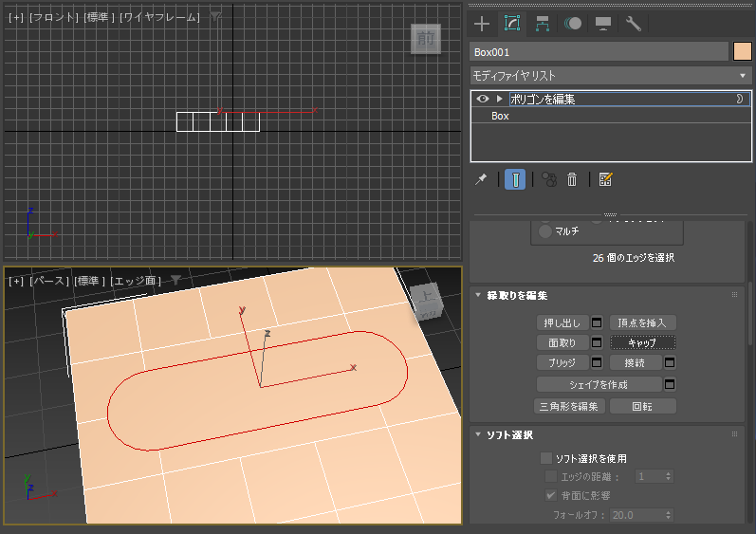Open the [標準] menu in front viewport
Image resolution: width=756 pixels, height=534 pixels.
[x=100, y=17]
